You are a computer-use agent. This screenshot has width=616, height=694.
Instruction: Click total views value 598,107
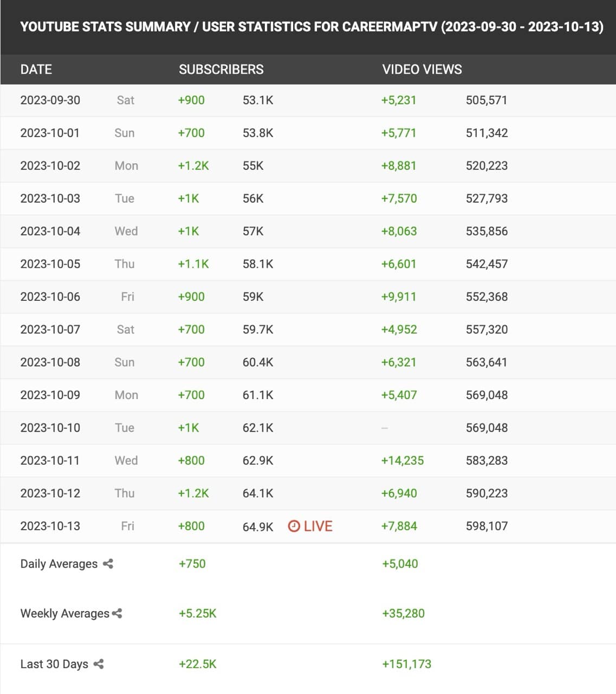[487, 526]
